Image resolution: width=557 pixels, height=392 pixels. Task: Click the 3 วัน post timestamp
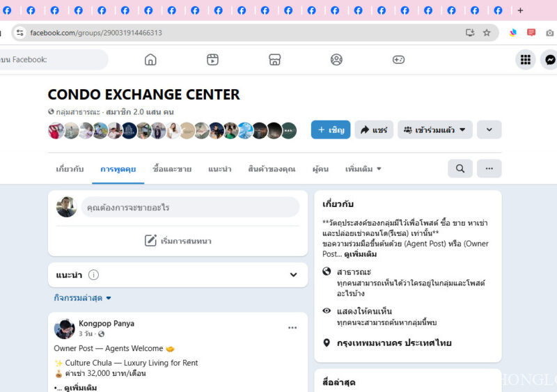86,334
